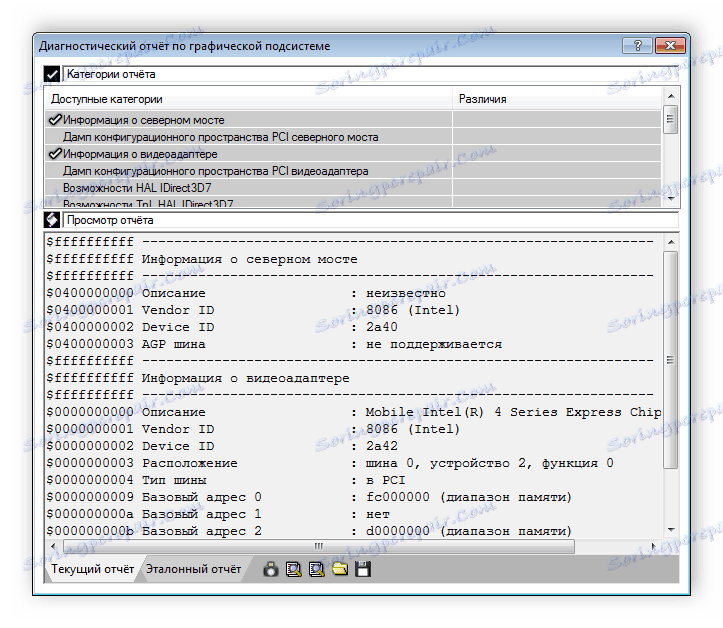The image size is (723, 628).
Task: Click the Информация о северном мосте heading line in report
Action: coord(202,259)
